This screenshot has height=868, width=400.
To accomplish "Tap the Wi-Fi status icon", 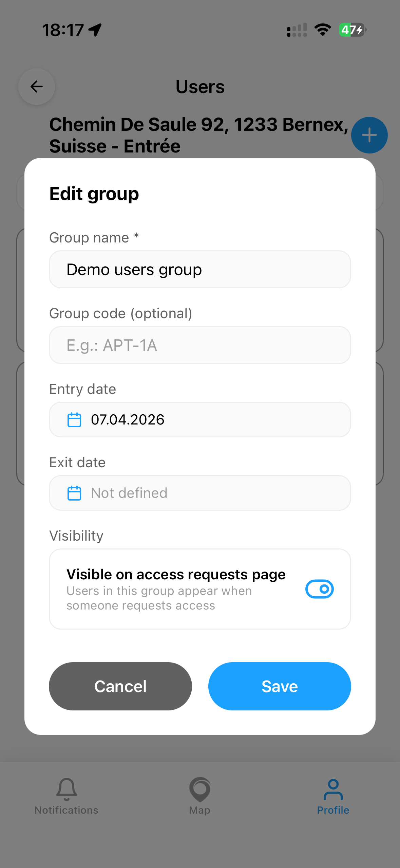I will click(323, 30).
